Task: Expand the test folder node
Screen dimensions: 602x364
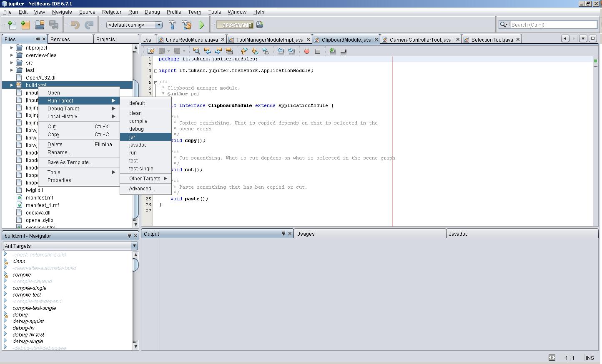Action: tap(12, 70)
